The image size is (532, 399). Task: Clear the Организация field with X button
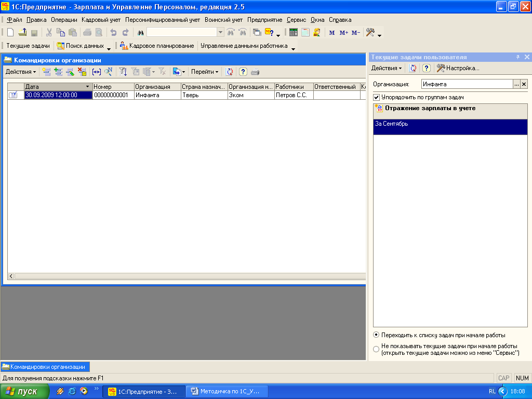point(524,84)
